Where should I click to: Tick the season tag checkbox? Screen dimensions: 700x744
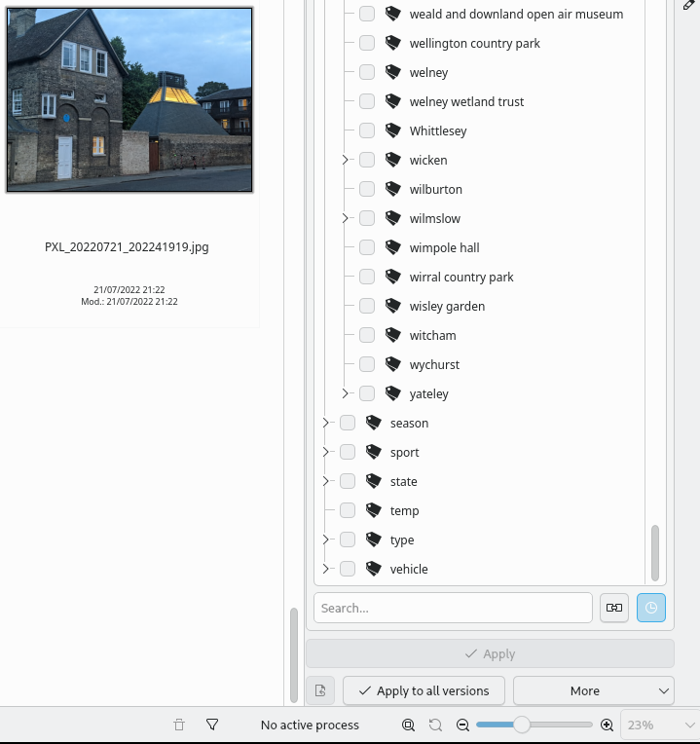(348, 423)
